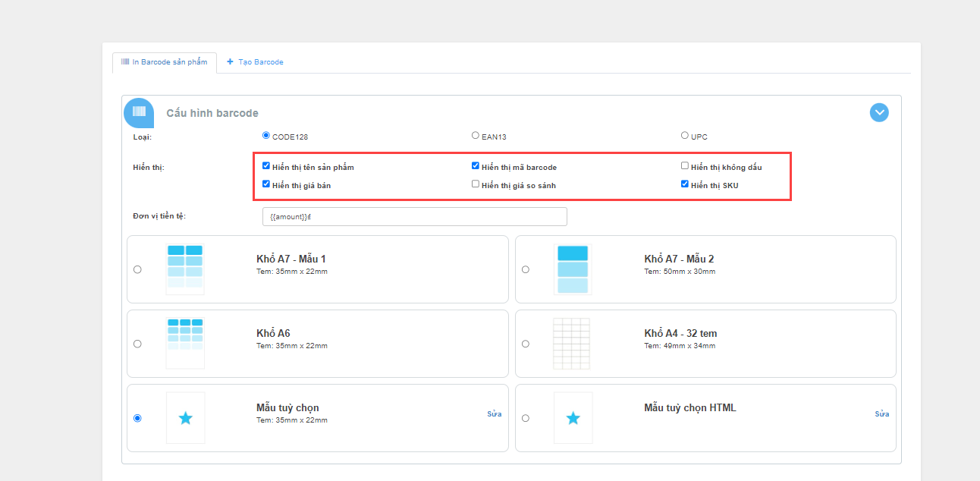The width and height of the screenshot is (980, 481).
Task: Switch to the Tạo Barcode tab
Action: click(x=255, y=62)
